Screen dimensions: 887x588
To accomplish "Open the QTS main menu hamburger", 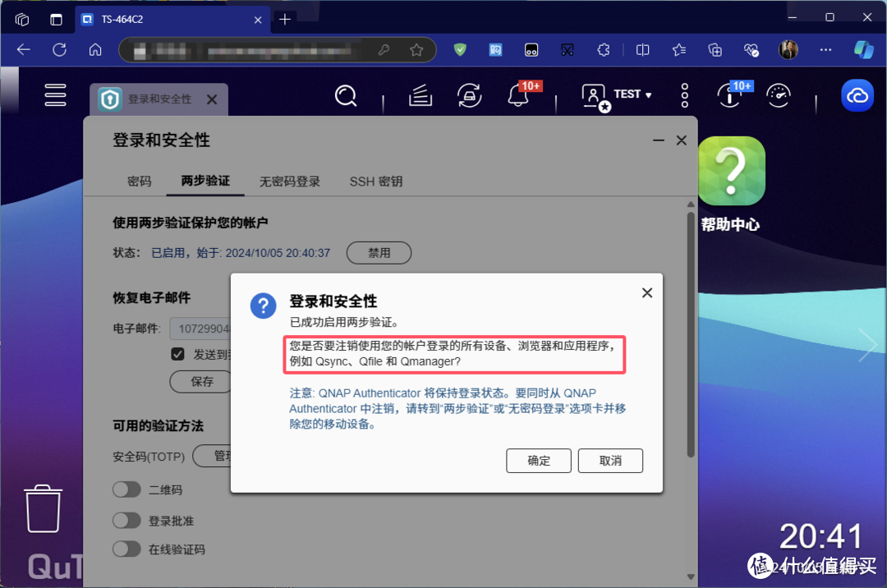I will coord(55,95).
